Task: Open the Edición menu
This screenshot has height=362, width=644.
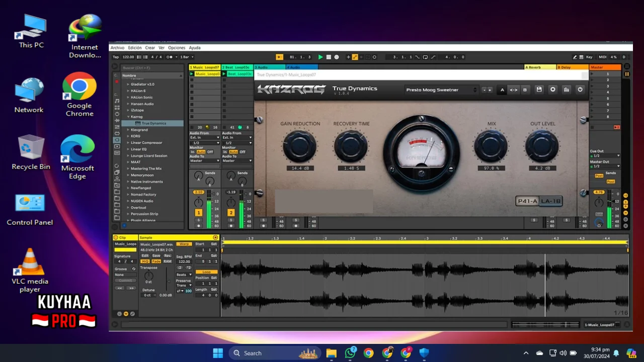Action: [x=135, y=48]
